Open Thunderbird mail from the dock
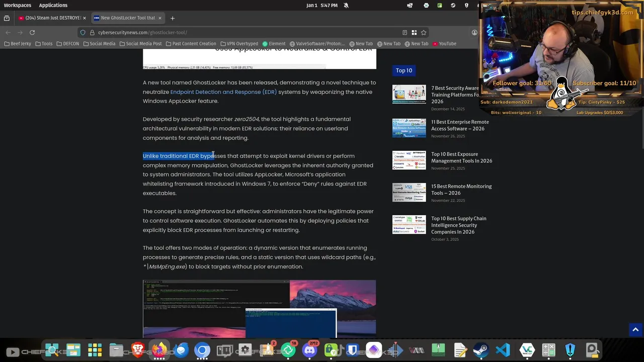This screenshot has width=644, height=362. coord(181,350)
